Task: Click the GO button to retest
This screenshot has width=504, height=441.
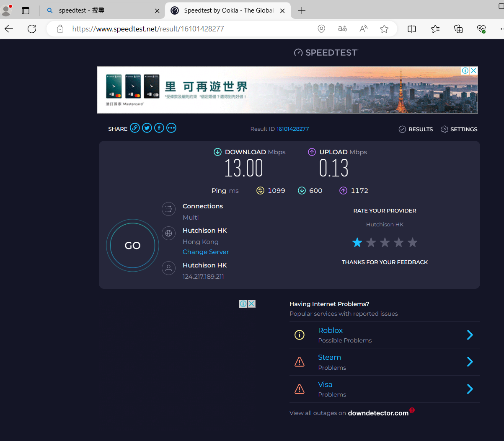Action: click(132, 245)
